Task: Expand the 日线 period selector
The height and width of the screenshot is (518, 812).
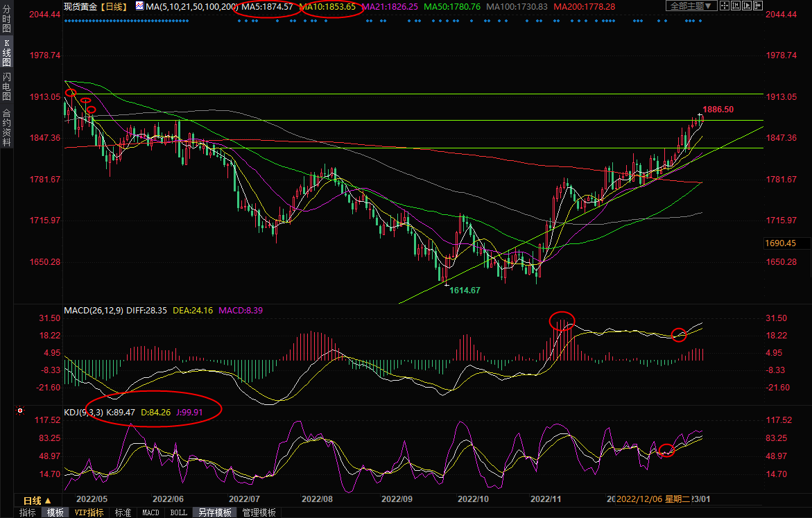Action: tap(37, 500)
